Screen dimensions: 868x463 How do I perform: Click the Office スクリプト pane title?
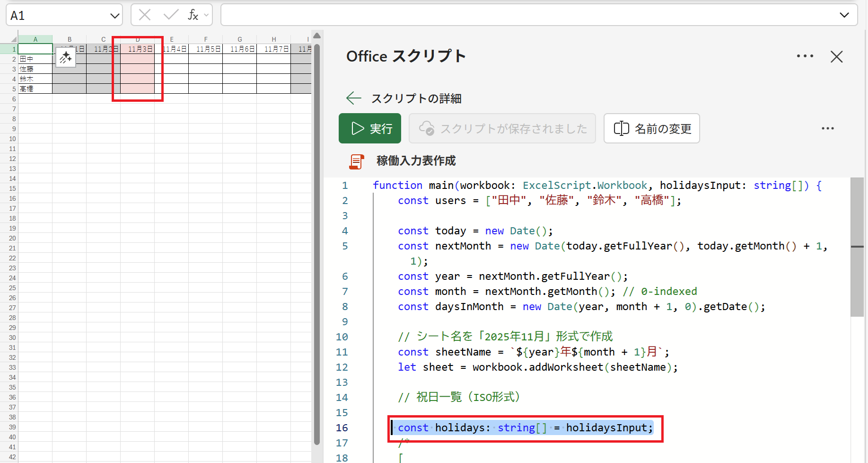(x=406, y=56)
